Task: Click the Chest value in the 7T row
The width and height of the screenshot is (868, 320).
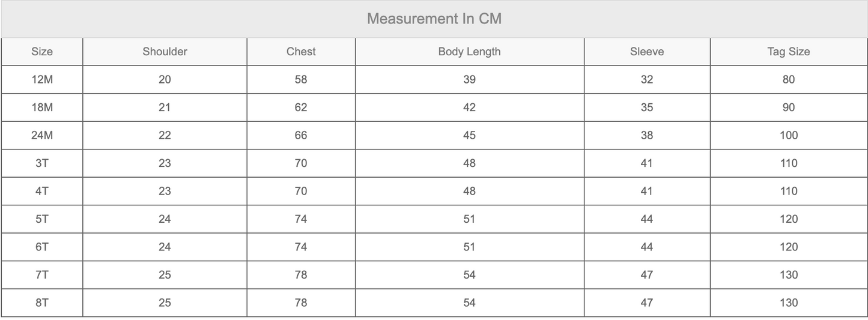Action: point(301,275)
